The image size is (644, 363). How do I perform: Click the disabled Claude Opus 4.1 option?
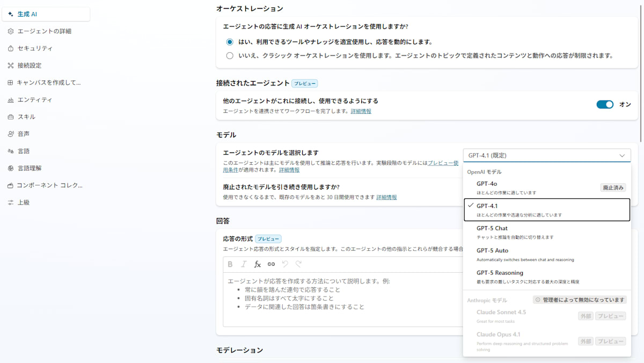[547, 342]
